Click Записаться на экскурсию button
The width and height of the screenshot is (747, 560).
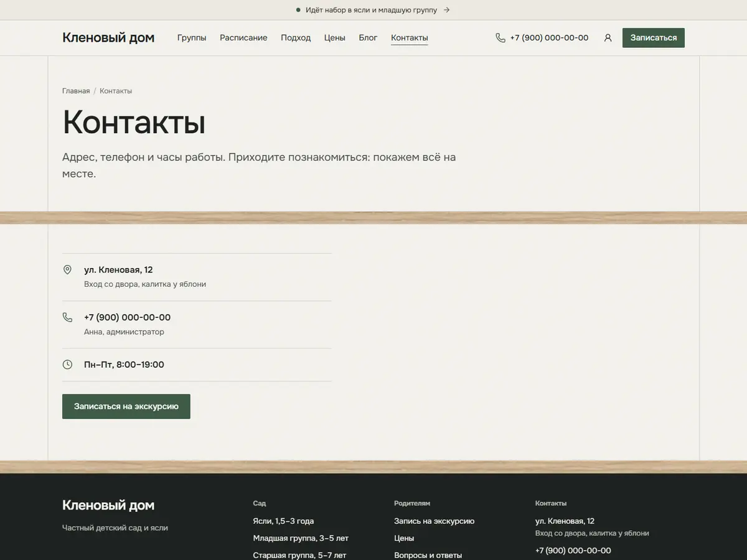point(126,406)
